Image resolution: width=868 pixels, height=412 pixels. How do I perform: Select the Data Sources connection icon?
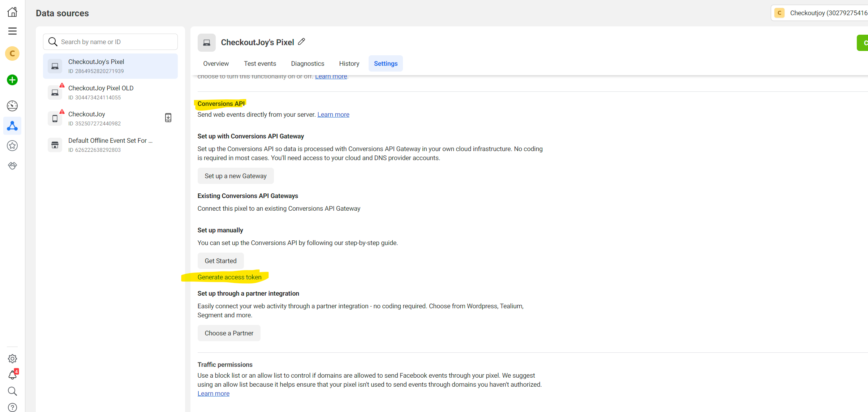[x=12, y=126]
